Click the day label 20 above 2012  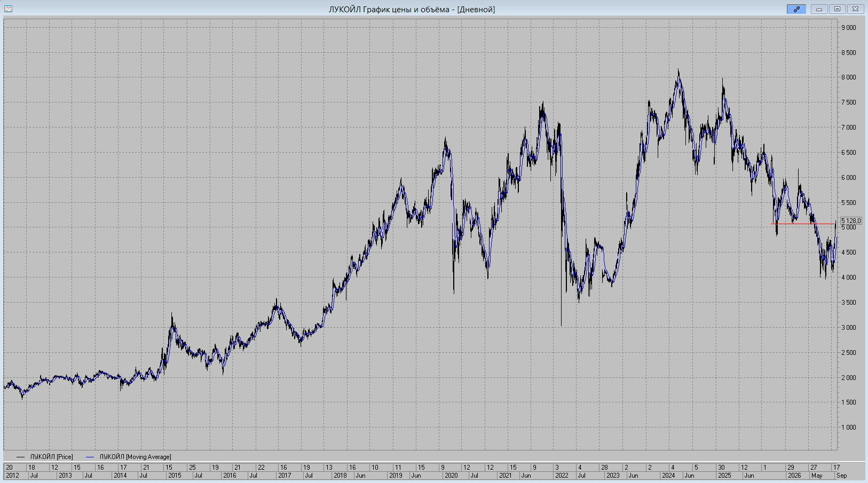(9, 468)
